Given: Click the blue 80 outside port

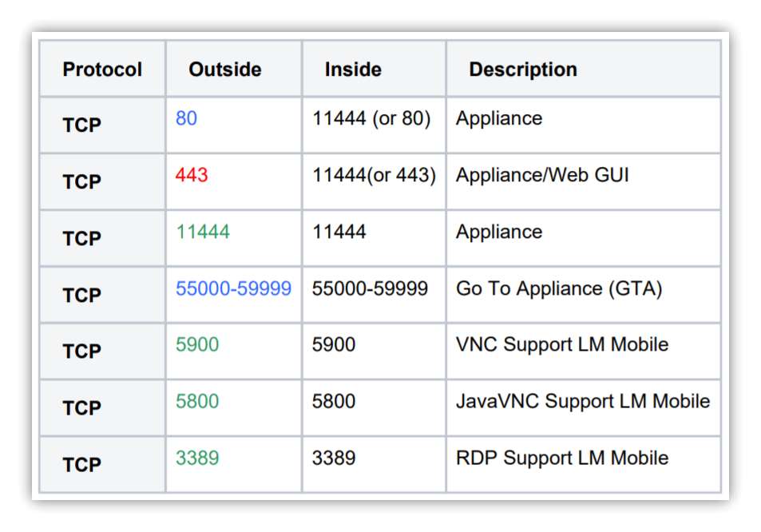Looking at the screenshot, I should coord(186,118).
